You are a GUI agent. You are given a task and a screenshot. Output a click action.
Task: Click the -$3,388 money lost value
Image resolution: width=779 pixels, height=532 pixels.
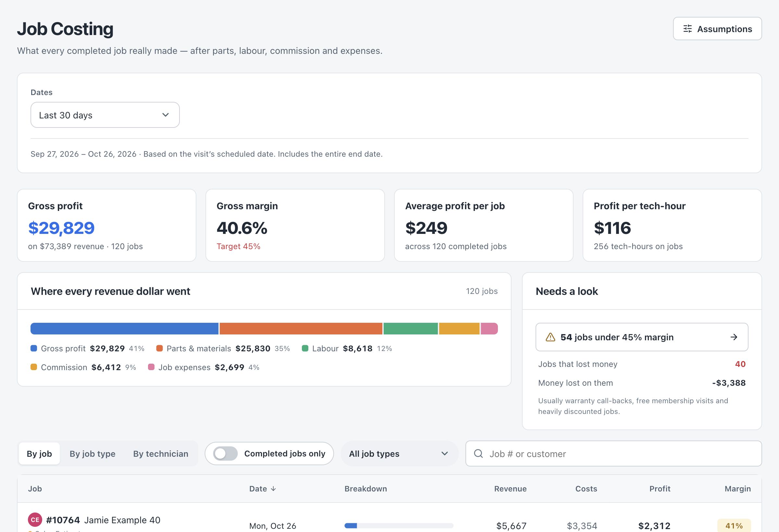pos(729,383)
